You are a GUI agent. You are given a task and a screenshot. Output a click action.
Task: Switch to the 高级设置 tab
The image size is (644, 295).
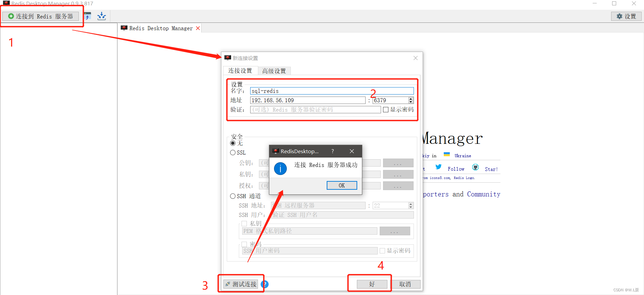(274, 71)
